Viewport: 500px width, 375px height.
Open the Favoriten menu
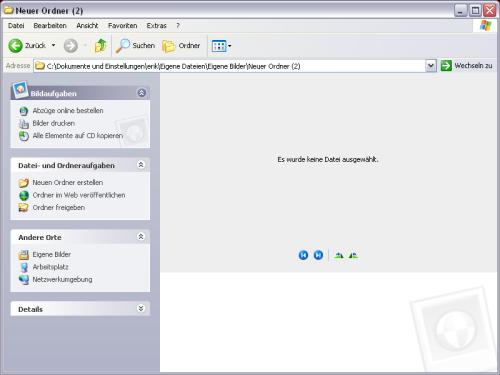(122, 26)
